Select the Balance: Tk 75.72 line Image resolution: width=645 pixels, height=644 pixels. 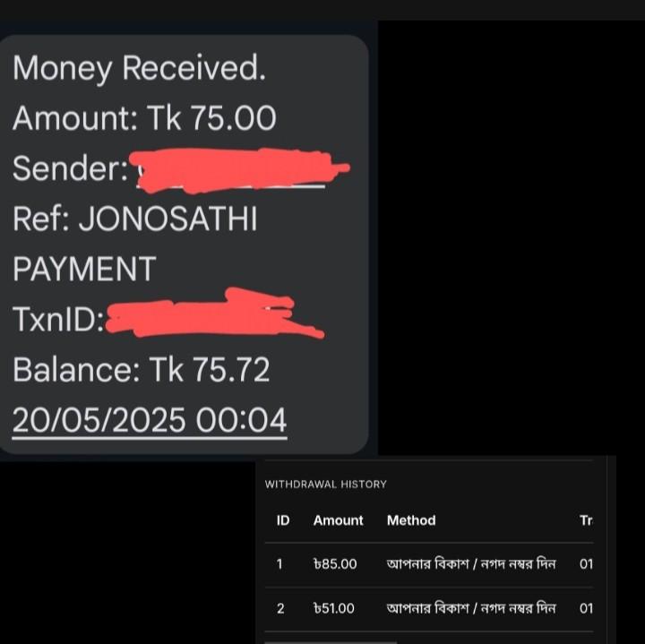coord(142,370)
